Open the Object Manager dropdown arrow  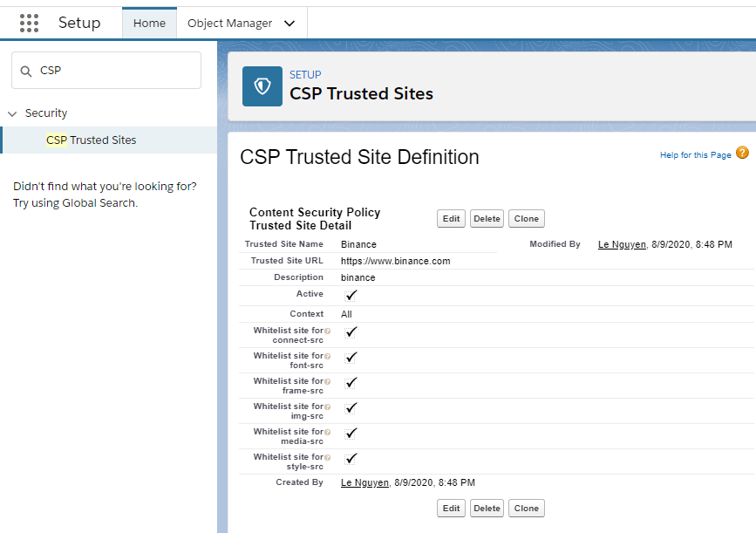pyautogui.click(x=289, y=24)
